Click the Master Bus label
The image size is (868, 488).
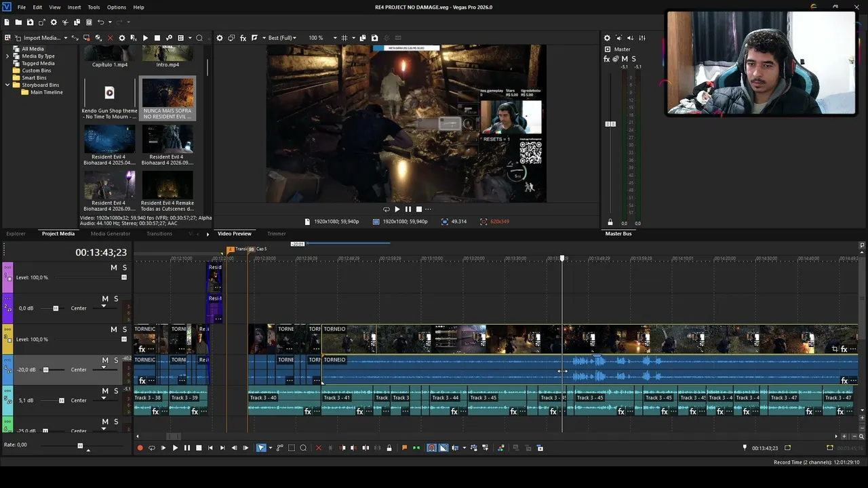click(x=618, y=234)
